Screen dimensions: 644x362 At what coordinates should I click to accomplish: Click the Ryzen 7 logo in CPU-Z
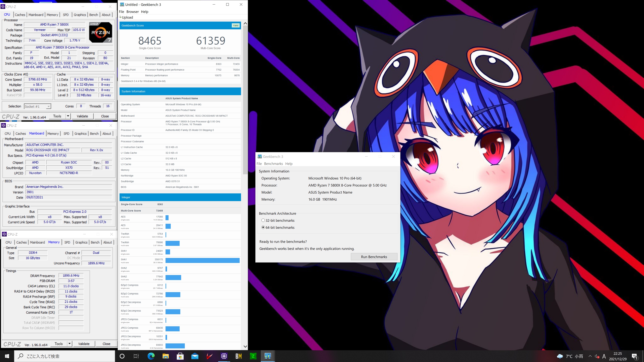100,32
